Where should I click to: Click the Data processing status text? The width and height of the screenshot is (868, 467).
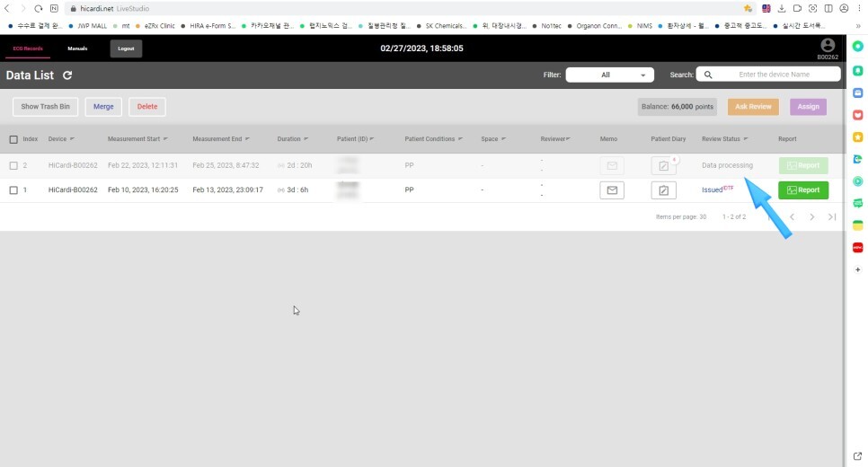(x=728, y=165)
